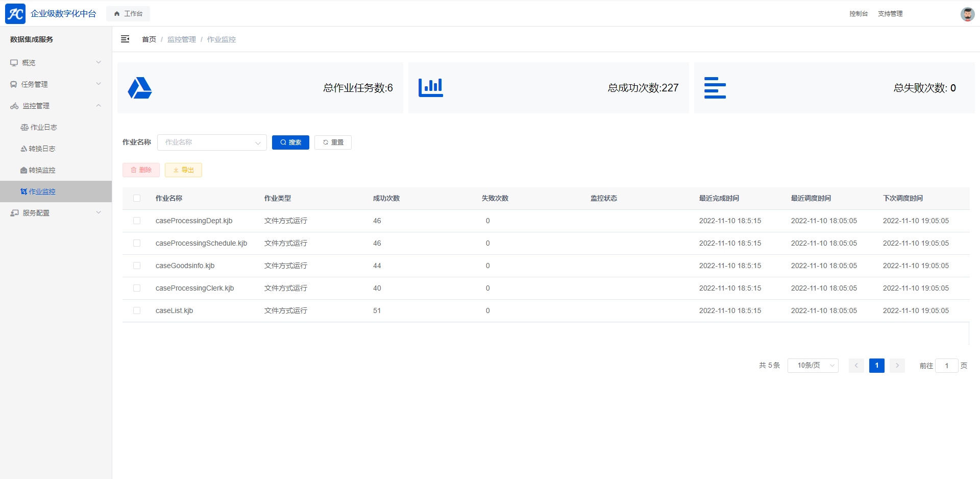
Task: Click the FC logo in header
Action: click(x=15, y=14)
